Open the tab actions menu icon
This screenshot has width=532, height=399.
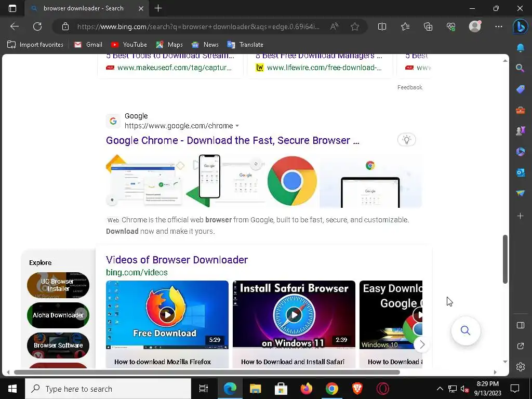click(12, 8)
